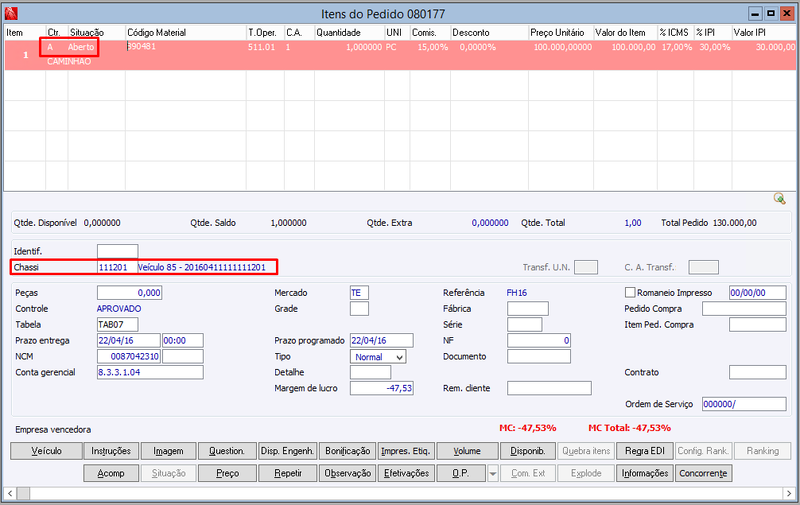Click the Concorrente button
The width and height of the screenshot is (800, 505).
point(703,473)
